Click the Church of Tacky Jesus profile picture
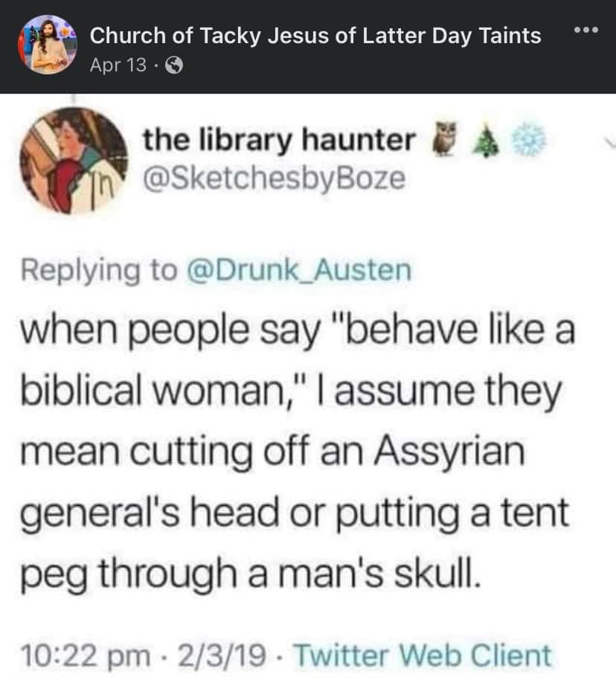This screenshot has width=616, height=695. [x=48, y=45]
